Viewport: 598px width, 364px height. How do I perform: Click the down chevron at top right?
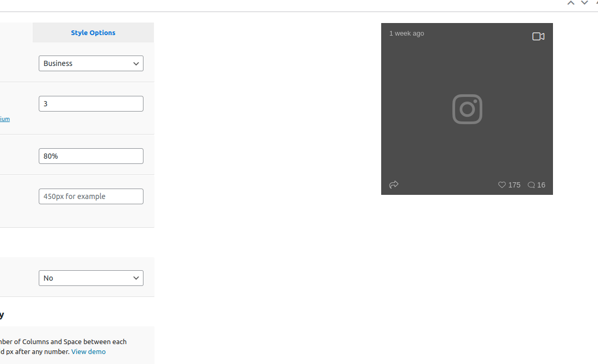tap(584, 3)
